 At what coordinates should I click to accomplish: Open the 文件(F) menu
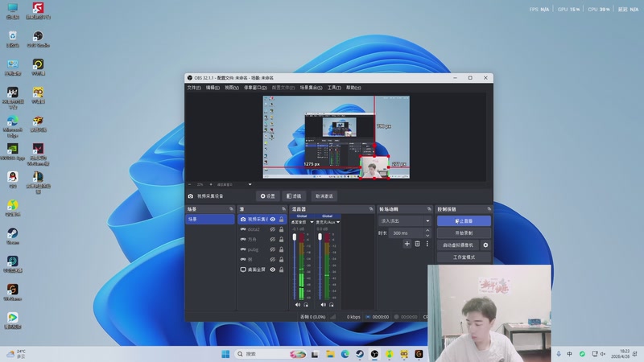click(194, 88)
